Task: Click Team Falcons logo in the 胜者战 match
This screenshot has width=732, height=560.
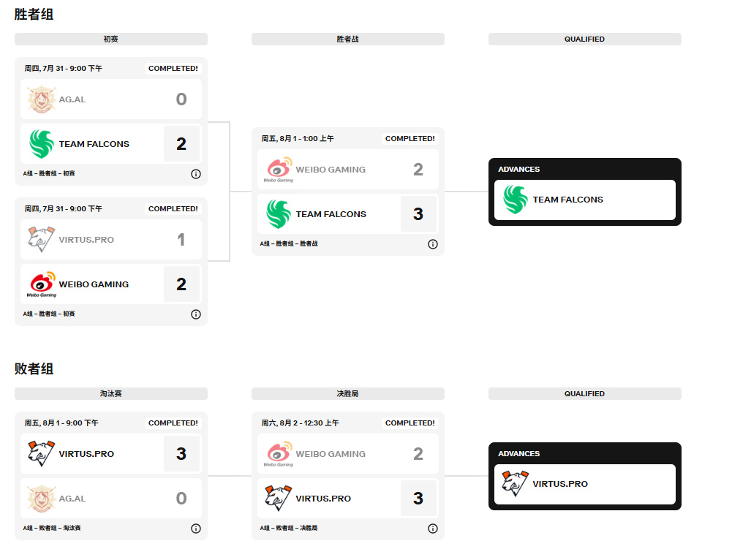Action: click(278, 214)
